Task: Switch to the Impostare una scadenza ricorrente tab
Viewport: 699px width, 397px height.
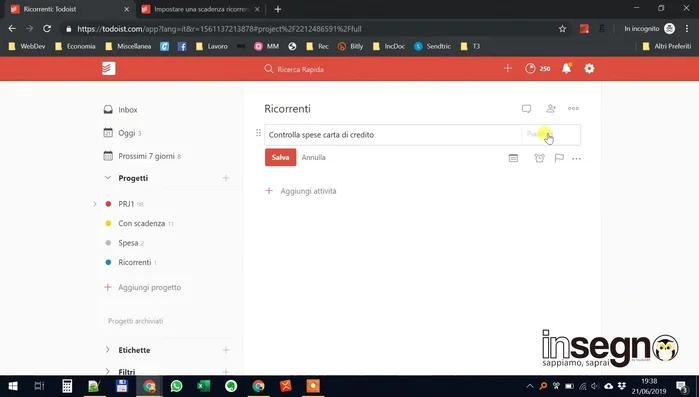Action: [201, 9]
